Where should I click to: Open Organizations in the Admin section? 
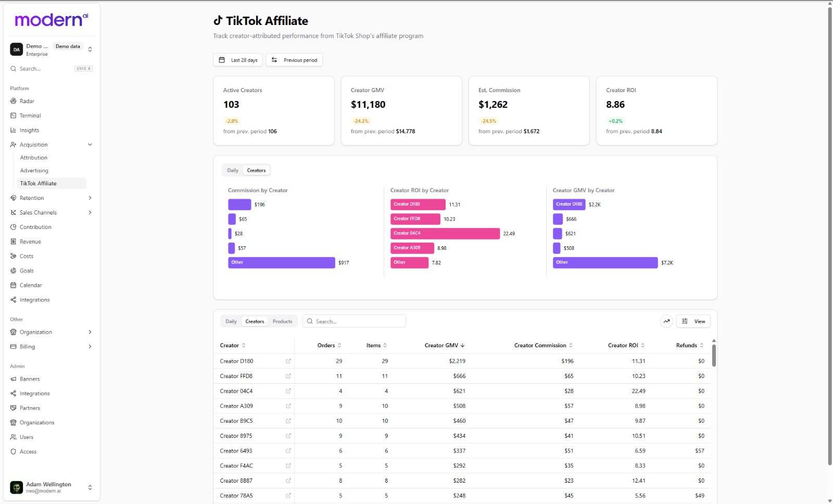point(37,423)
